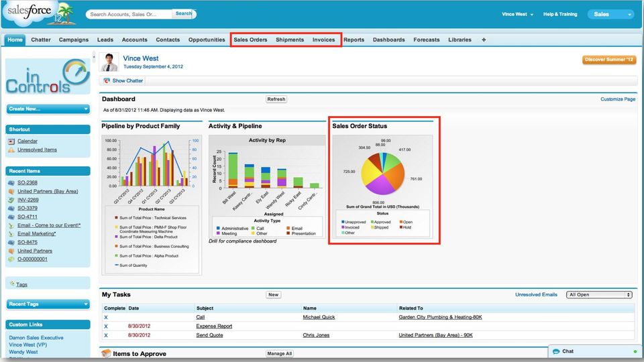Open the Expense Report subject link
This screenshot has height=362, width=644.
pos(214,326)
